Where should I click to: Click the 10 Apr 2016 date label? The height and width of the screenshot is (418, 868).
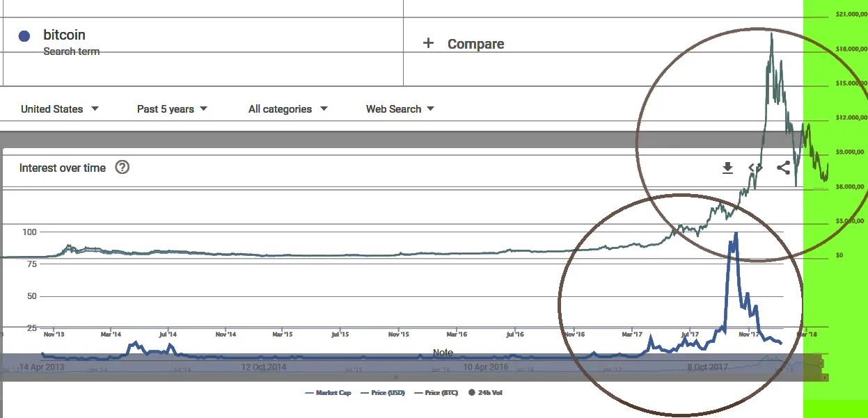coord(486,367)
